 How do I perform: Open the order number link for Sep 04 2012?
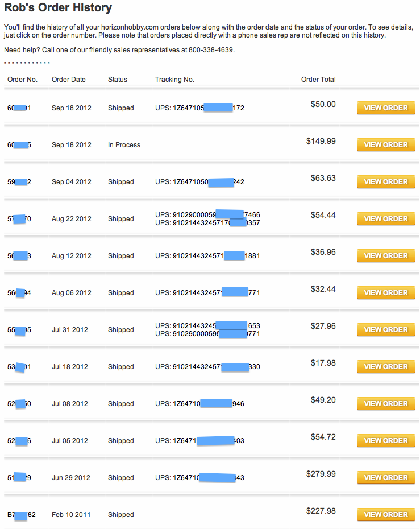[19, 182]
